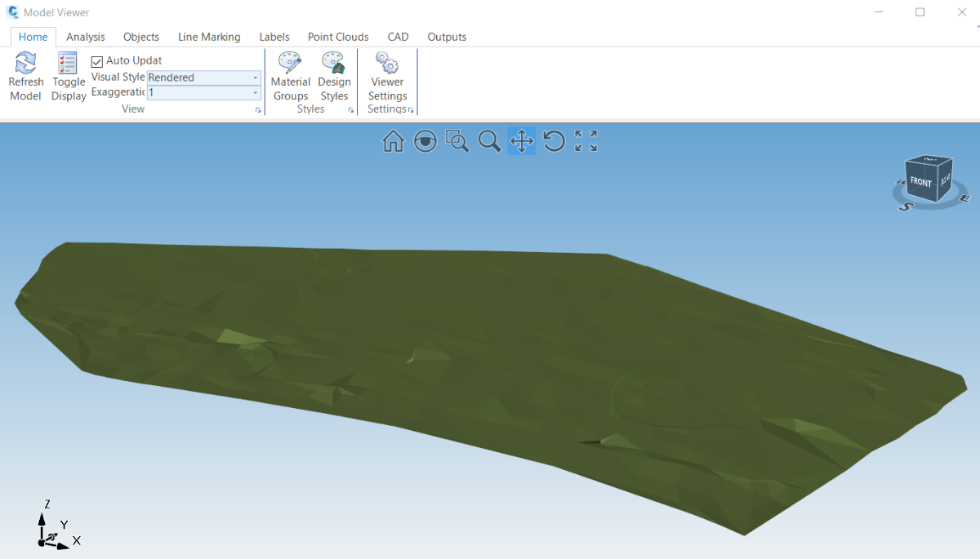Screen dimensions: 980x559
Task: Uncheck the Auto Update checkbox
Action: tap(97, 61)
